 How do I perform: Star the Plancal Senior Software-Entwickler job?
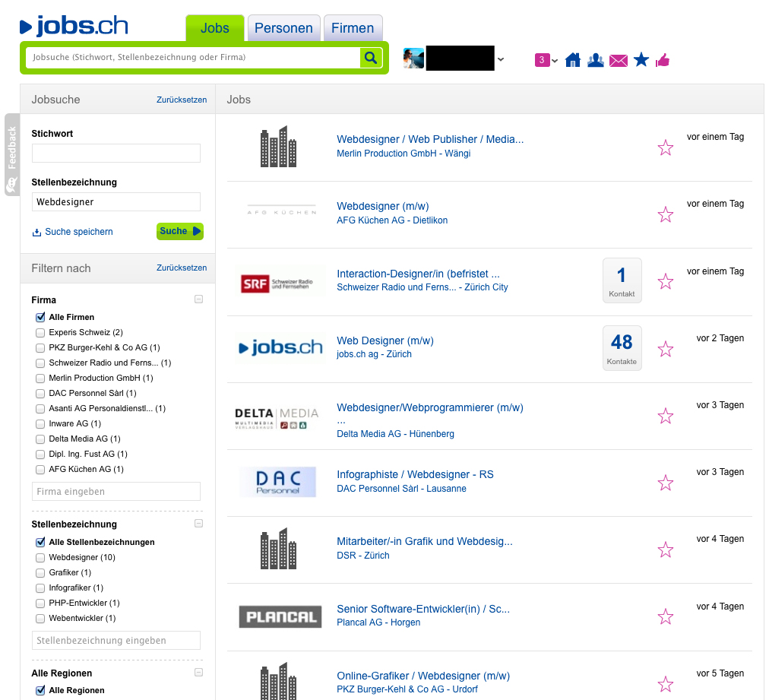tap(665, 616)
